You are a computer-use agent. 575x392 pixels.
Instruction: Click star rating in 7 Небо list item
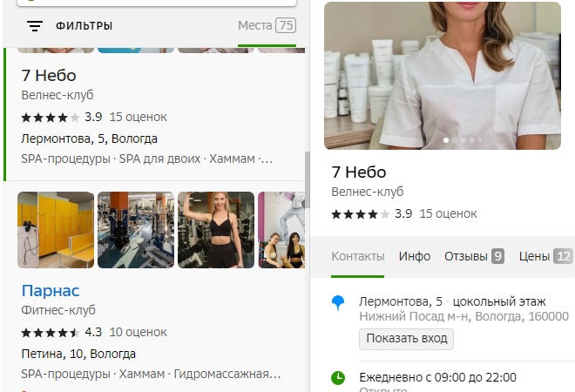51,117
